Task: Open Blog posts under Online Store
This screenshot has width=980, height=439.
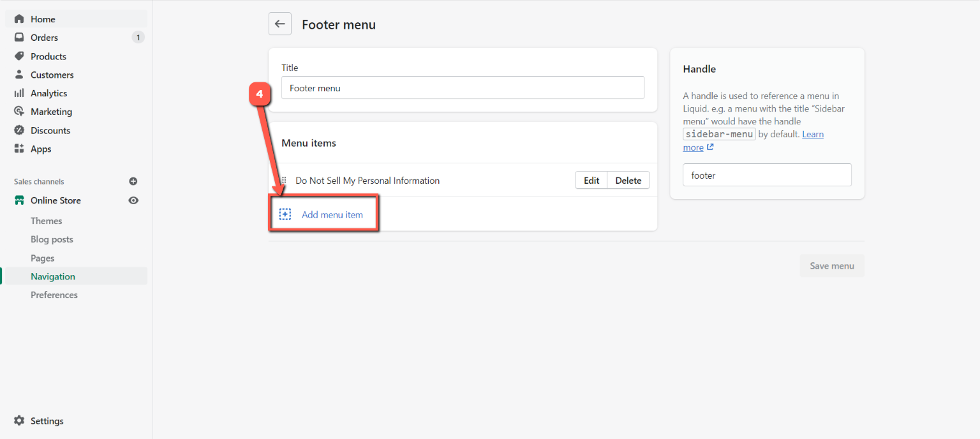Action: point(52,239)
